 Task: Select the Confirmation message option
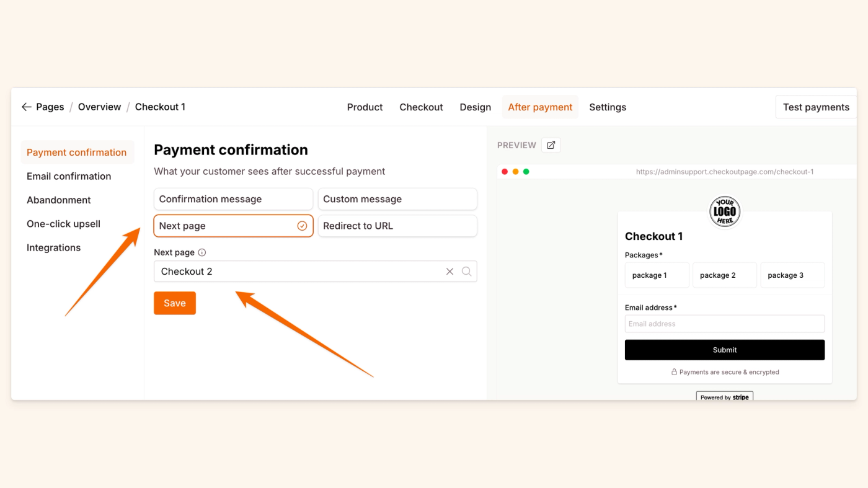(x=233, y=199)
